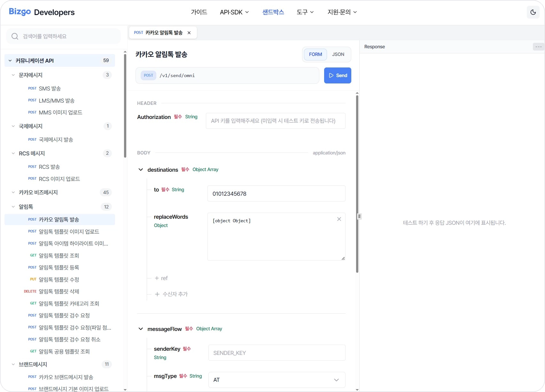The width and height of the screenshot is (545, 392).
Task: Switch the request body view to JSON
Action: [338, 54]
